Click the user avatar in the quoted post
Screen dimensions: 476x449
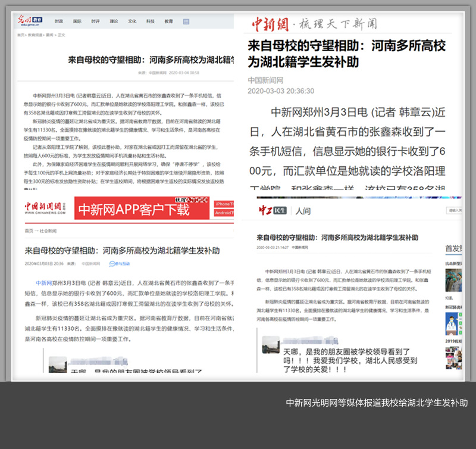(271, 344)
